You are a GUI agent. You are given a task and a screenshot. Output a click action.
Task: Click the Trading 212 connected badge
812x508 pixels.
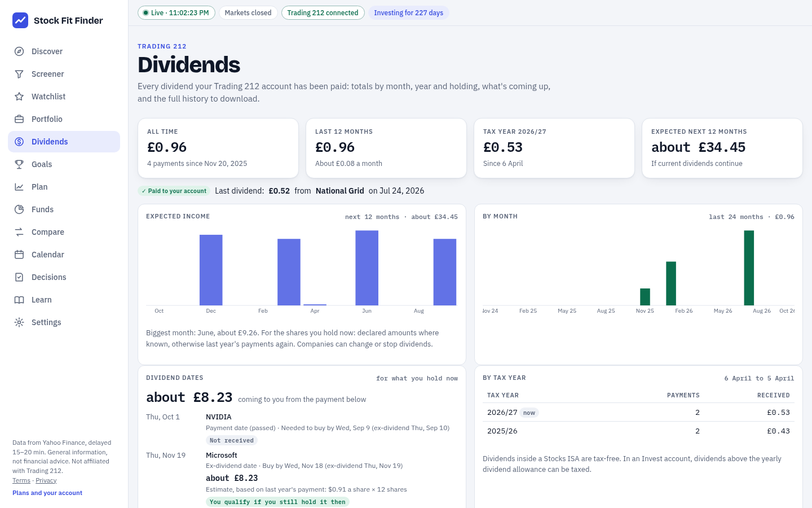point(323,13)
